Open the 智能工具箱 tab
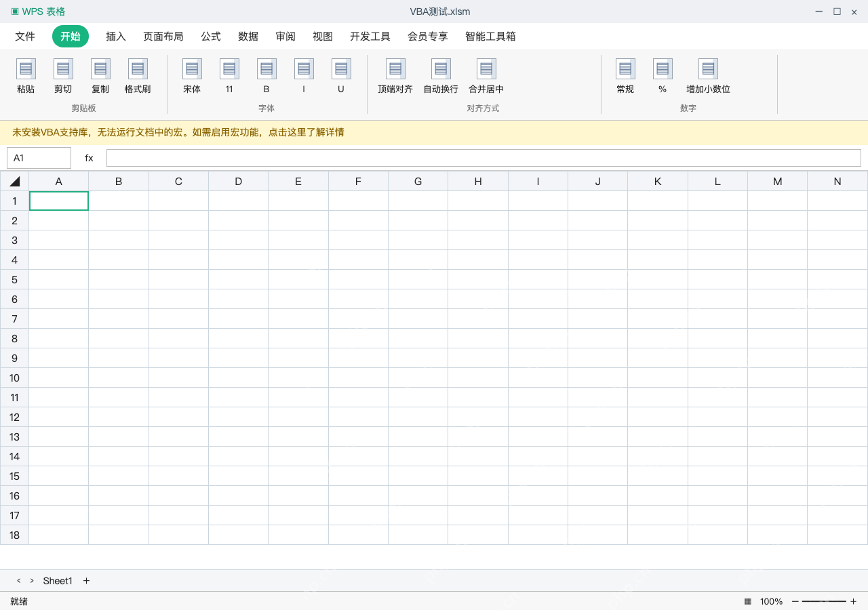The width and height of the screenshot is (868, 610). click(490, 37)
